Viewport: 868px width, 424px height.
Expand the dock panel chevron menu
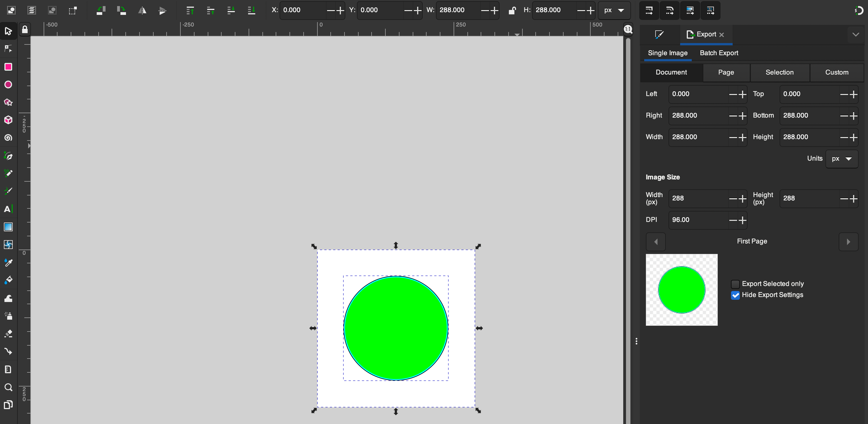(856, 34)
